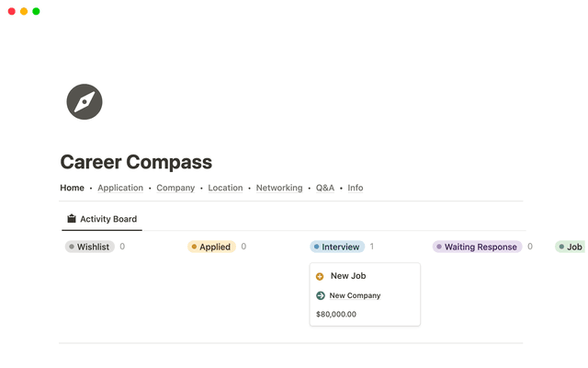Open the Q&A link

[x=325, y=188]
